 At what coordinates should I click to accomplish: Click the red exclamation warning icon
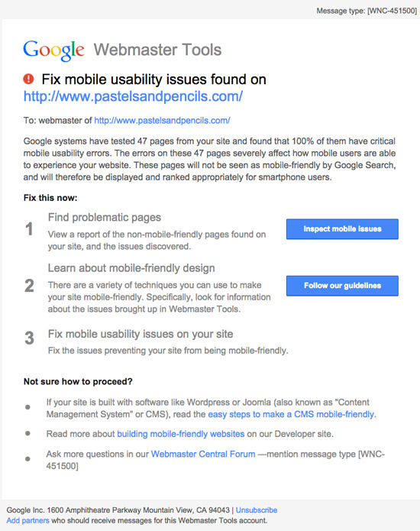[28, 79]
